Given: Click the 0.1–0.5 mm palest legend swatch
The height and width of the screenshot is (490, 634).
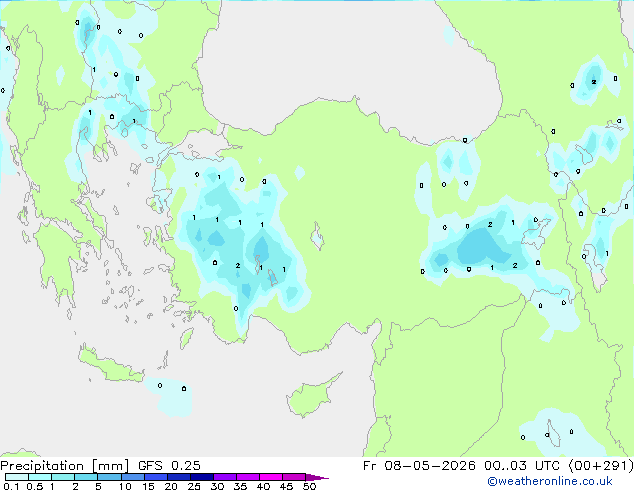Looking at the screenshot, I should pos(17,477).
